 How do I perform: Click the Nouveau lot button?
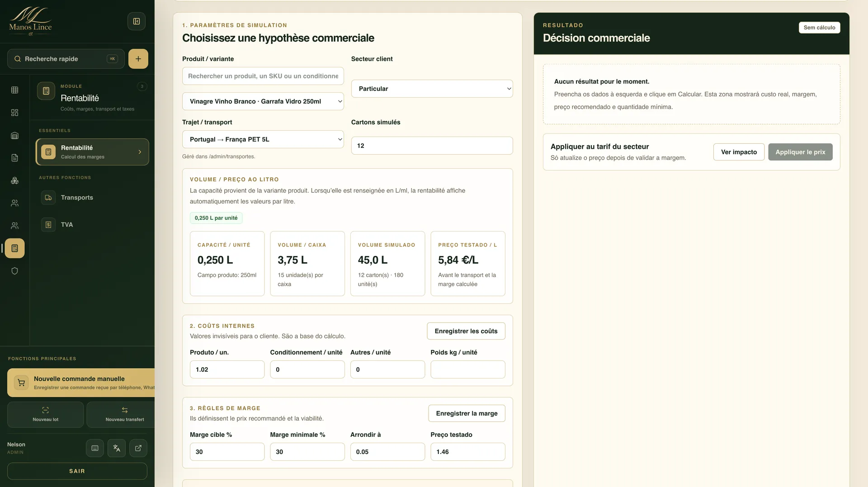pyautogui.click(x=46, y=415)
